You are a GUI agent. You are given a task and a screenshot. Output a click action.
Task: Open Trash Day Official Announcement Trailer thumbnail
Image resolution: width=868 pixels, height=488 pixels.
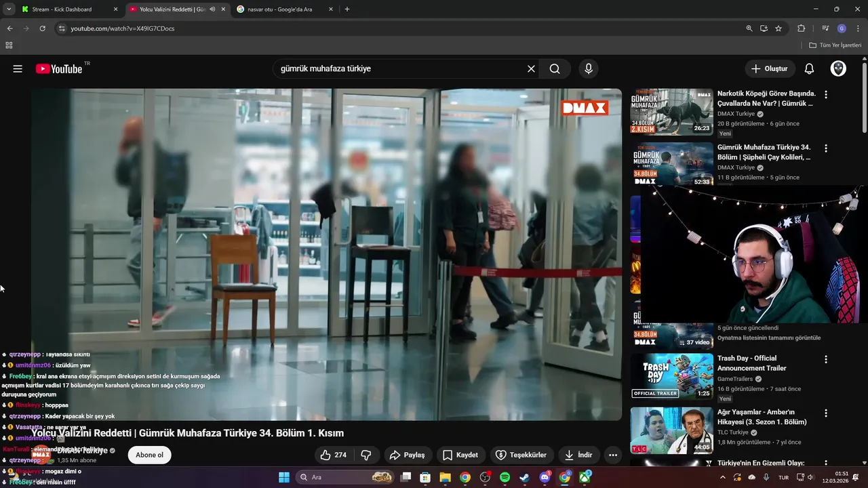[x=671, y=377]
